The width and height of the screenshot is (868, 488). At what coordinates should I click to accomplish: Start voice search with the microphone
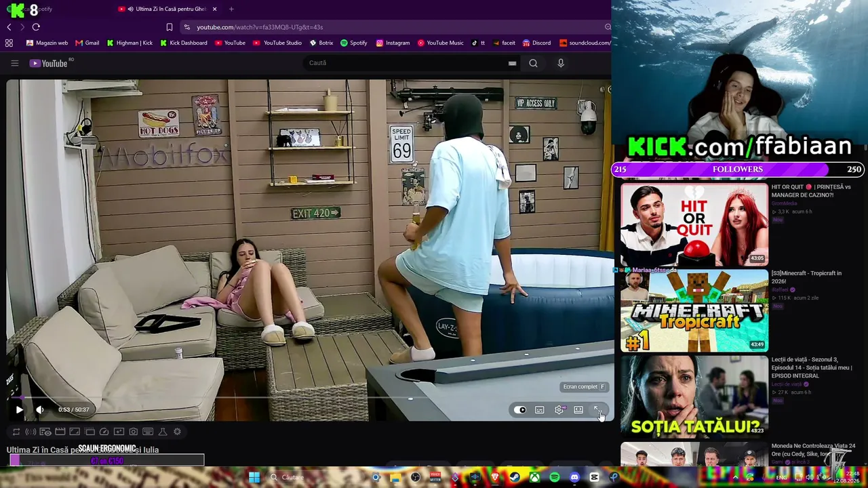pos(560,63)
